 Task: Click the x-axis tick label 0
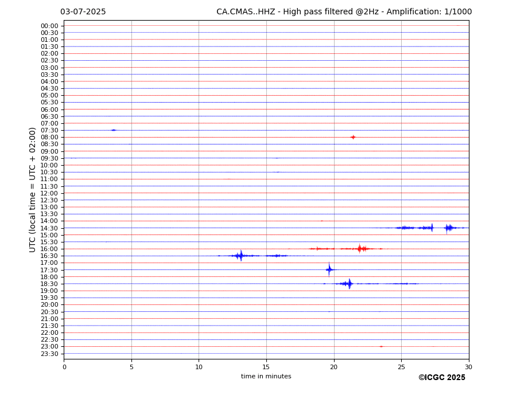click(x=64, y=367)
